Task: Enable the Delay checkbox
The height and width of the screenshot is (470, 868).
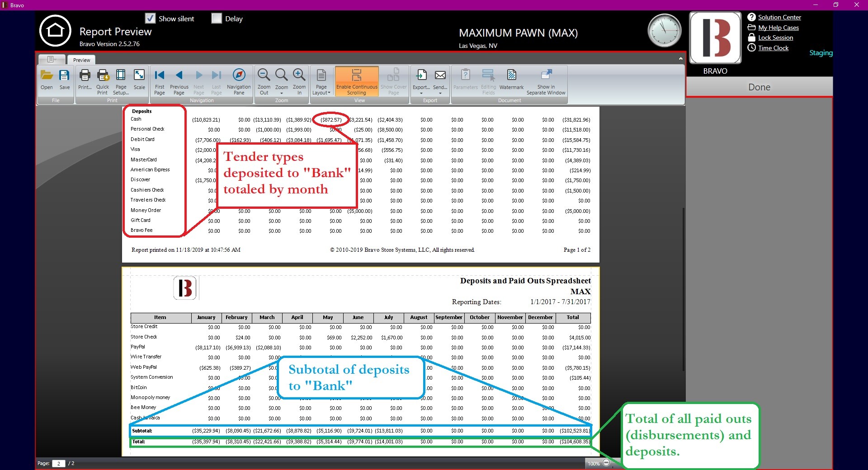Action: click(217, 19)
